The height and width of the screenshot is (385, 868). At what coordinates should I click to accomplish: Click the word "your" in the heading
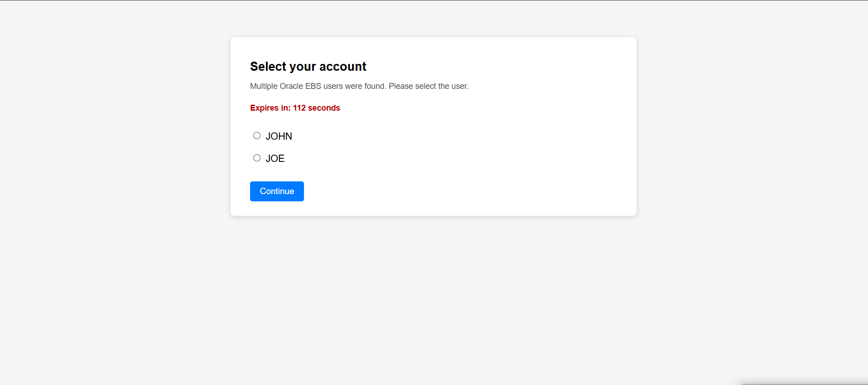(303, 67)
